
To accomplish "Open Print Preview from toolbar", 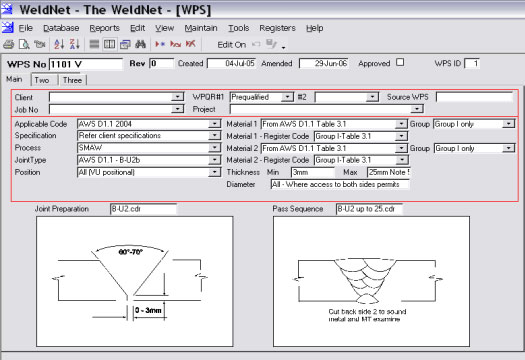I will 24,44.
